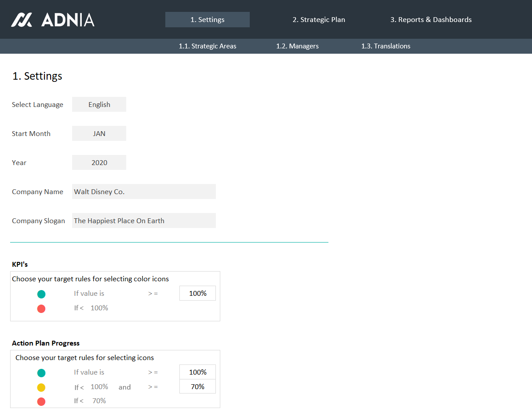The width and height of the screenshot is (532, 412).
Task: Click the ADNIA logo icon
Action: [22, 20]
